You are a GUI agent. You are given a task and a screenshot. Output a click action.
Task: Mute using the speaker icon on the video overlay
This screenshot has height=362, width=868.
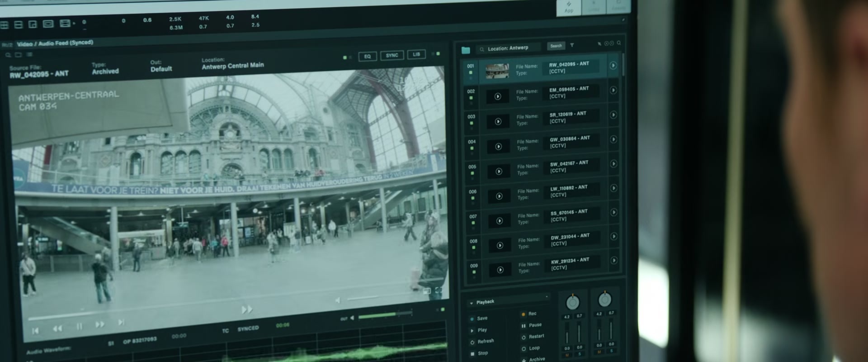tap(338, 300)
